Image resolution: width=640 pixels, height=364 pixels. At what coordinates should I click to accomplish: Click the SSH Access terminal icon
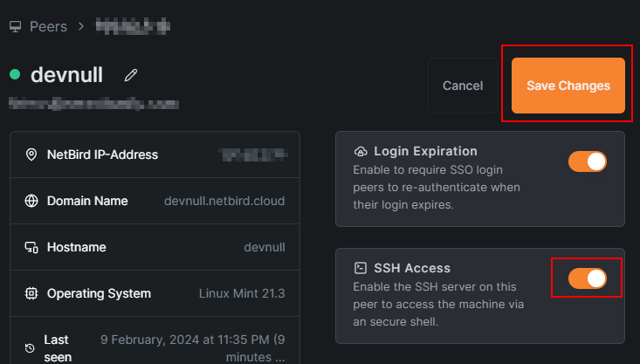(x=361, y=268)
